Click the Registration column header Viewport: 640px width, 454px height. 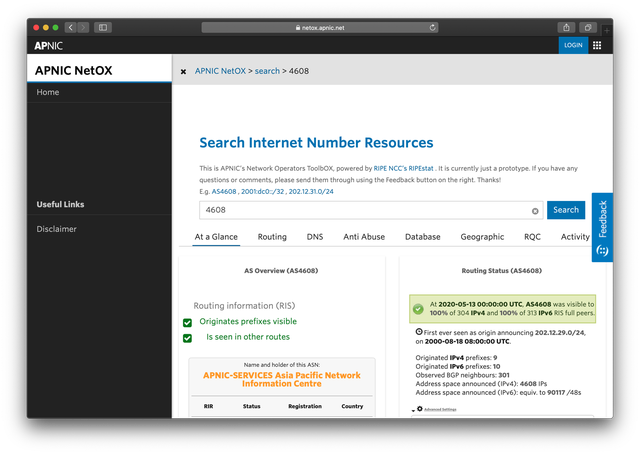point(305,406)
